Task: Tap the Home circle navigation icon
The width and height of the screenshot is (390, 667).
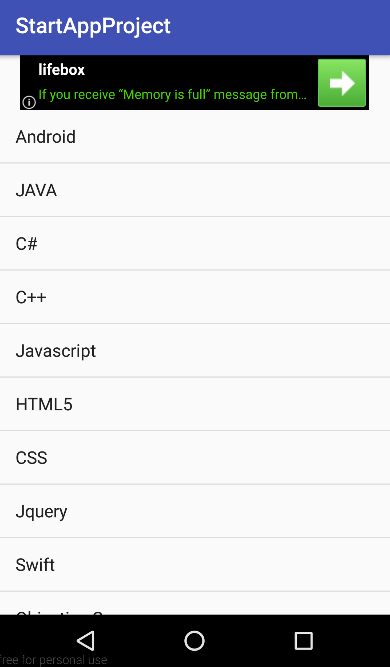Action: pos(194,641)
